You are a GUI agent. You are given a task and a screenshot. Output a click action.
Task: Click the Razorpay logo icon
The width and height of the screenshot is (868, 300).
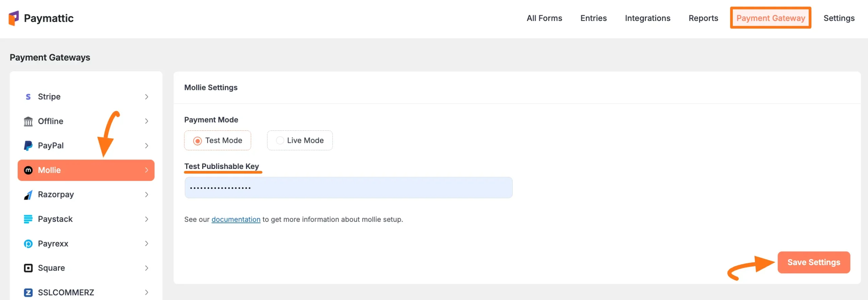(28, 195)
